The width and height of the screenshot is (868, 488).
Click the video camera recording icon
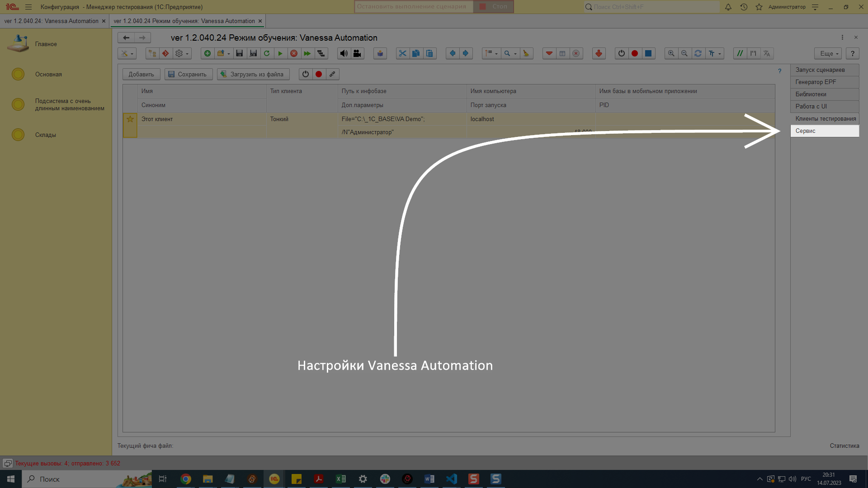(x=357, y=53)
